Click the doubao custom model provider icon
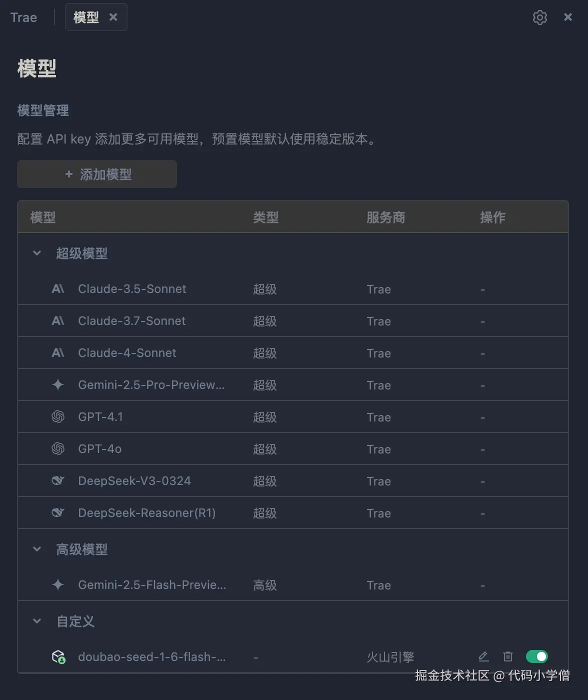The width and height of the screenshot is (588, 700). pyautogui.click(x=58, y=657)
